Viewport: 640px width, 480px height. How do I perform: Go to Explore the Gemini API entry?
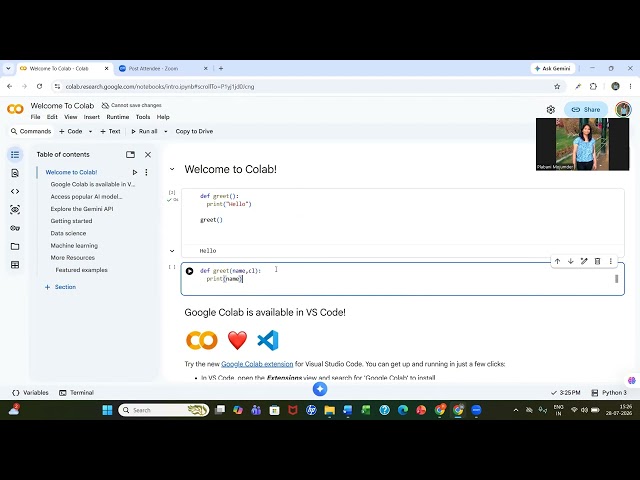pos(82,209)
